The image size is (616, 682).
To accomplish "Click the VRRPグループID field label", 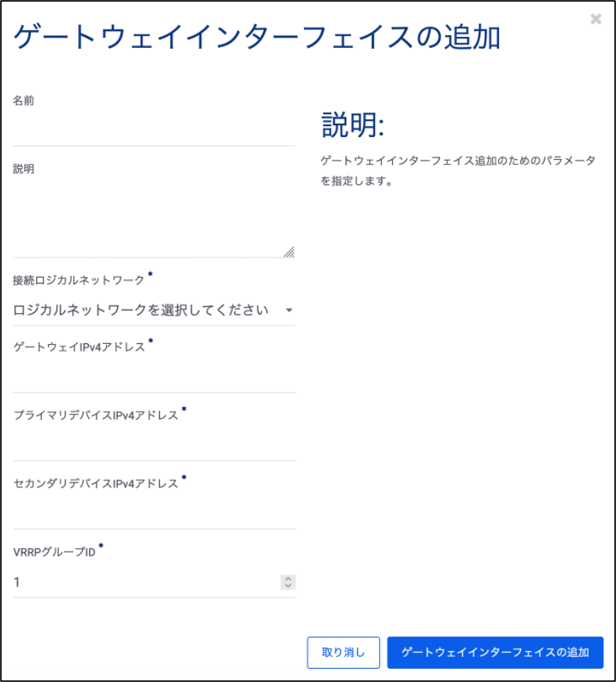I will [x=55, y=552].
